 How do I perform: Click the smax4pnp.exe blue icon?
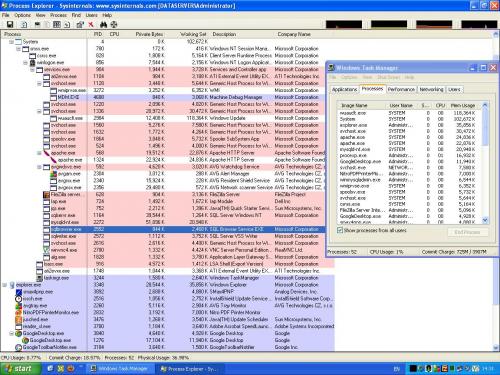pyautogui.click(x=19, y=292)
